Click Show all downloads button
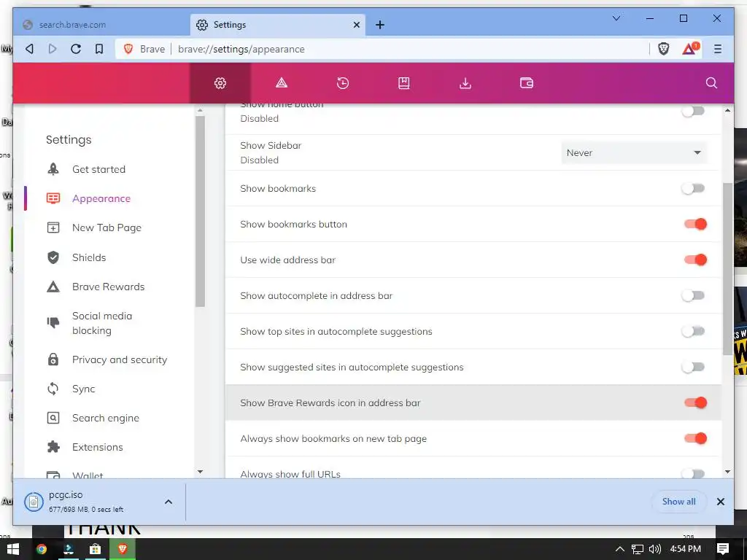This screenshot has width=747, height=560. pyautogui.click(x=678, y=502)
